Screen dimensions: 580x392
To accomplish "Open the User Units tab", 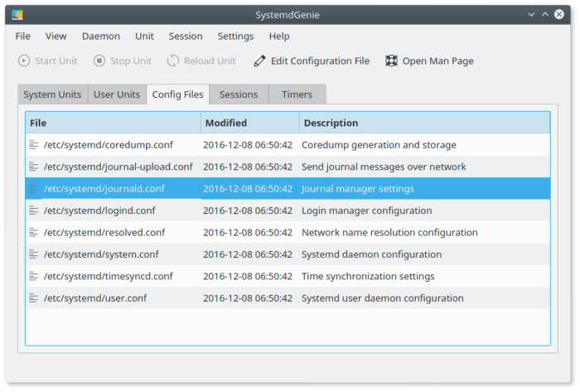I will tap(116, 94).
